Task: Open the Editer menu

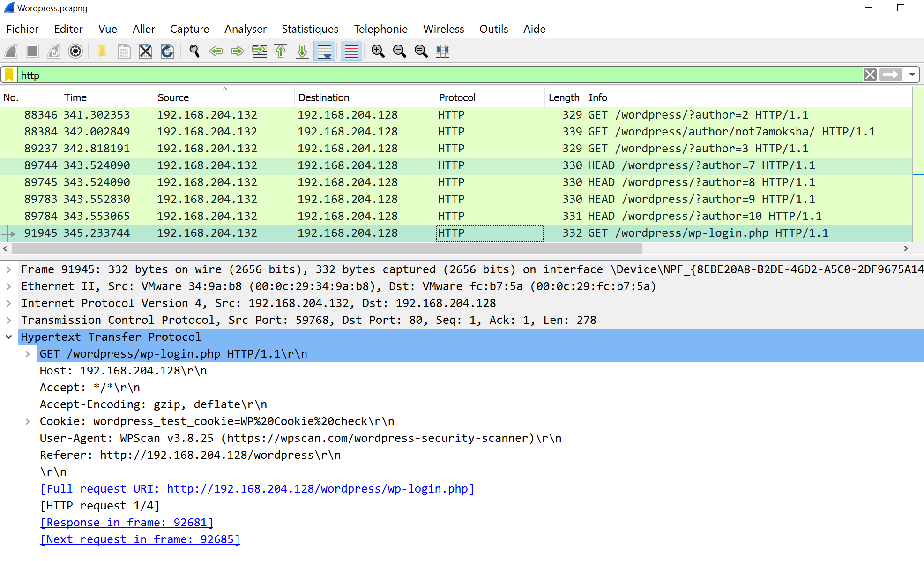Action: coord(68,29)
